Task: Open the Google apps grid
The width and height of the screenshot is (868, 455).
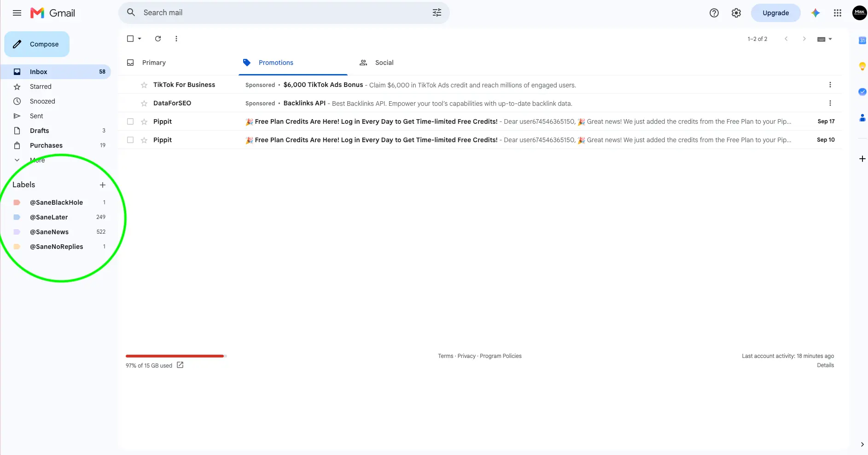Action: point(838,13)
